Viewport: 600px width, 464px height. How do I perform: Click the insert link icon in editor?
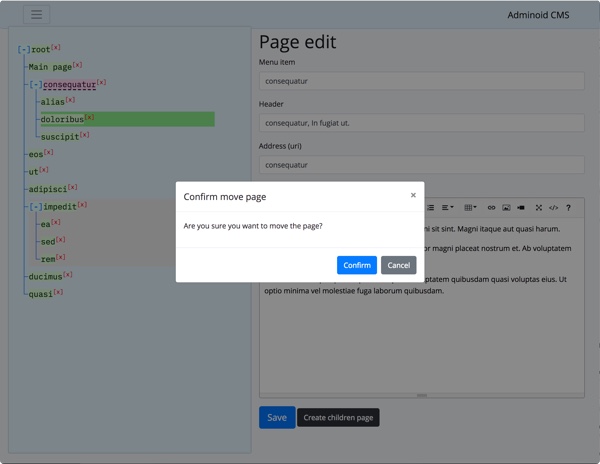(x=491, y=208)
